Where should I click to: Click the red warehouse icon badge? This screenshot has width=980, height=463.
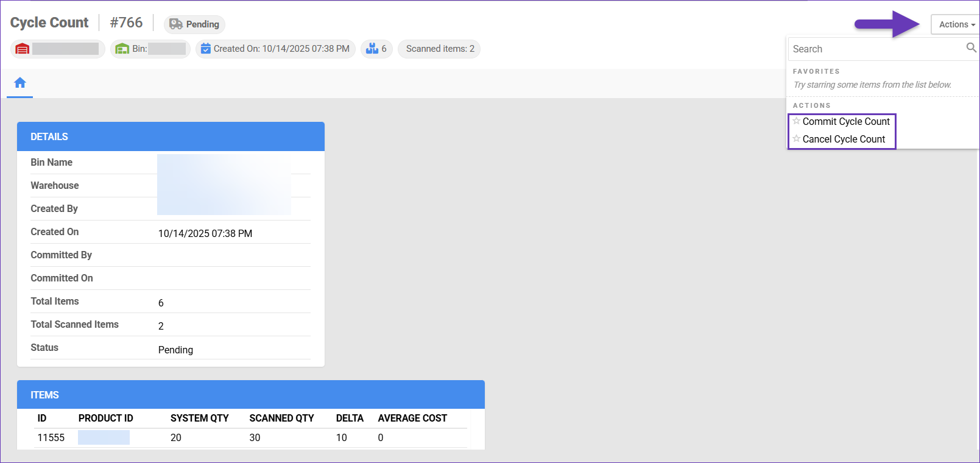pos(23,49)
